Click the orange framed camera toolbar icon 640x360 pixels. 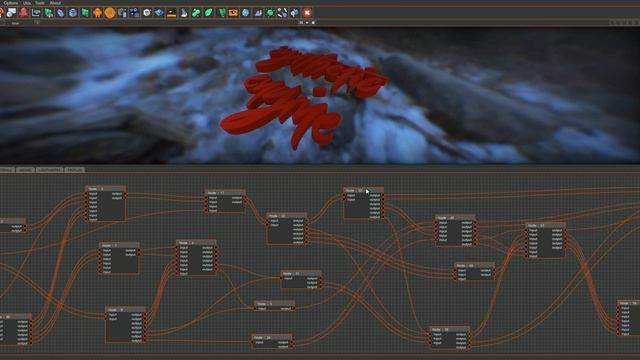[x=233, y=13]
